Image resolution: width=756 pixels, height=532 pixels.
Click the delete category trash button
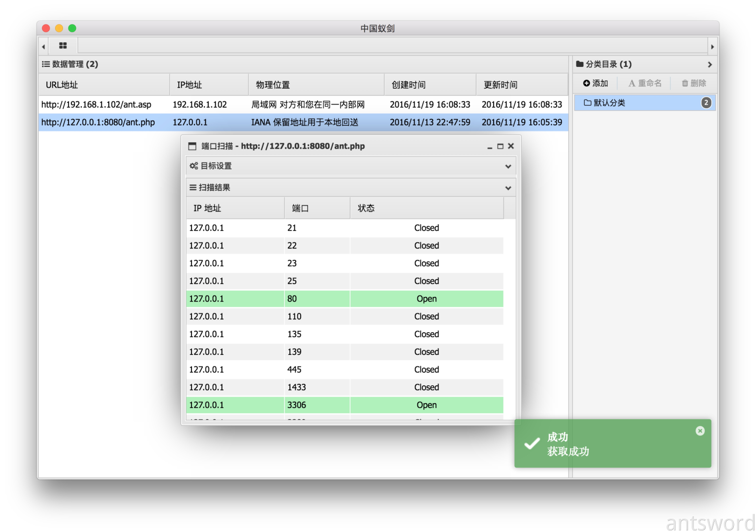point(693,84)
